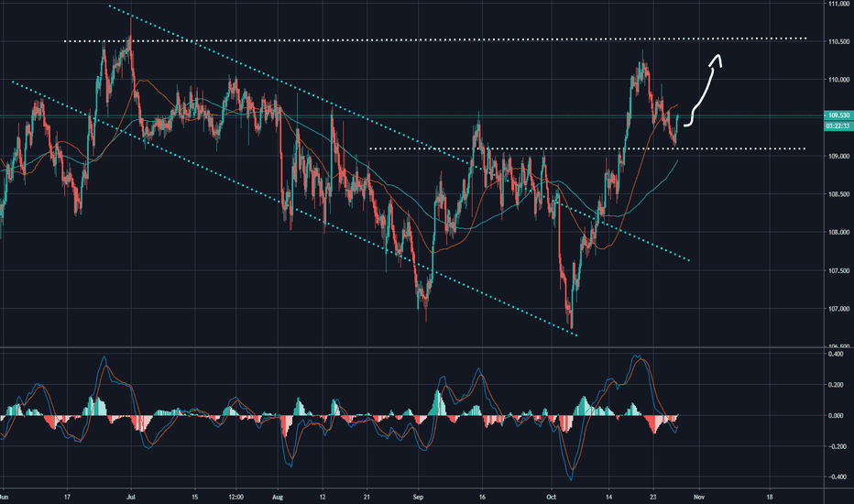
Task: Click the 0.000 MACD scale label
Action: (x=836, y=416)
